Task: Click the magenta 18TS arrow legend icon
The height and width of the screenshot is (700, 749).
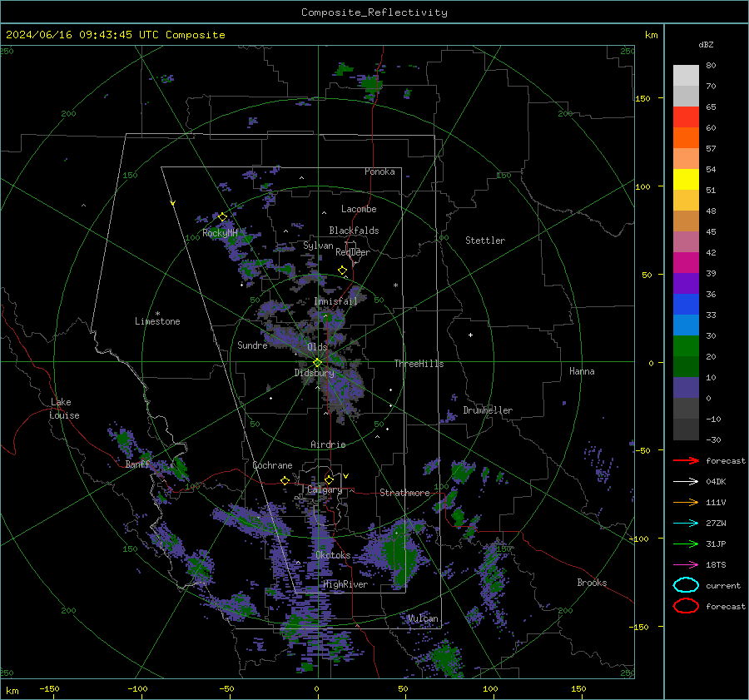Action: click(686, 565)
